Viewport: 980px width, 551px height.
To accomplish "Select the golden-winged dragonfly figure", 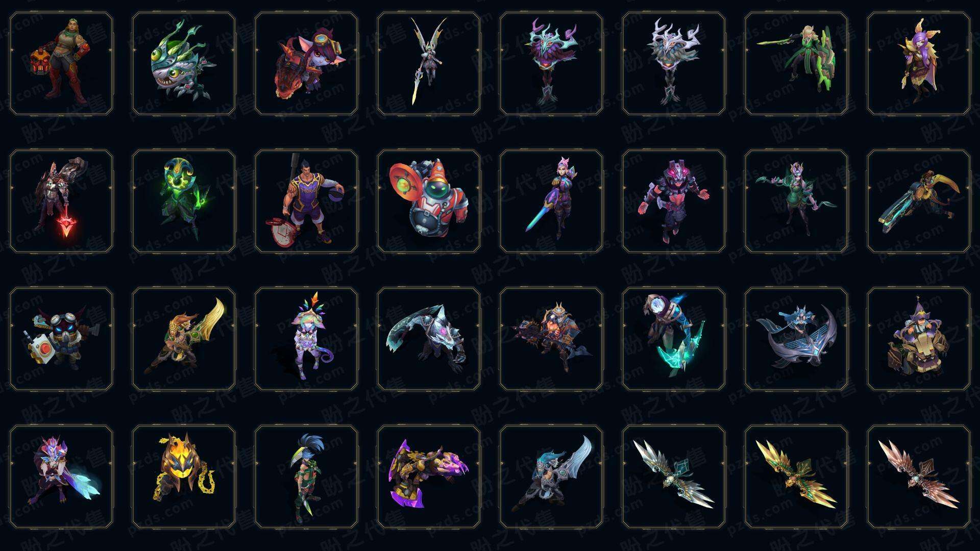I will (796, 477).
